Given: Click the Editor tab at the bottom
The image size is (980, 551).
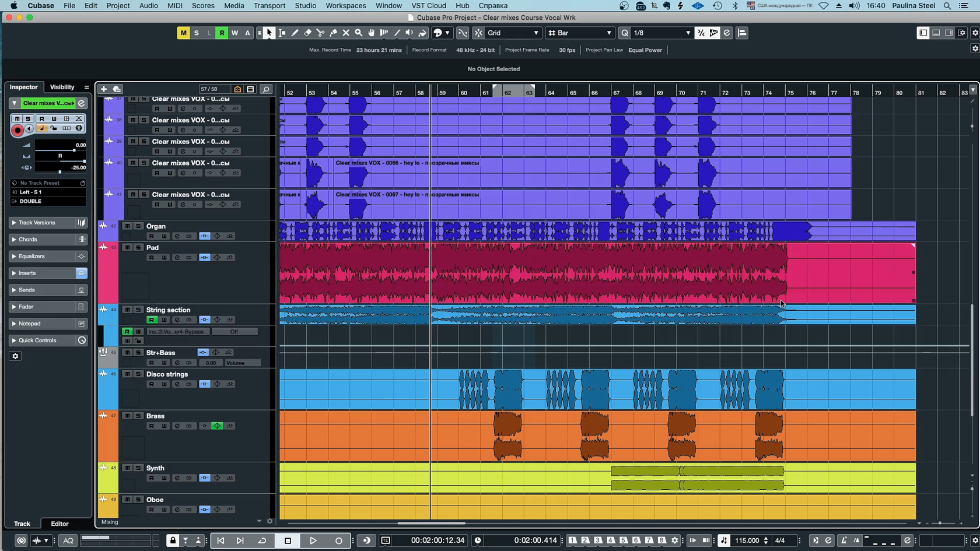Looking at the screenshot, I should tap(60, 524).
